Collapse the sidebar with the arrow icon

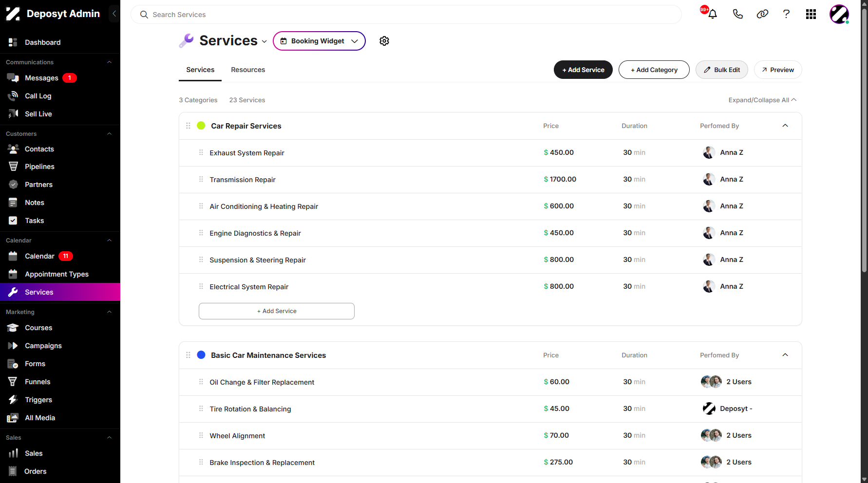[114, 14]
